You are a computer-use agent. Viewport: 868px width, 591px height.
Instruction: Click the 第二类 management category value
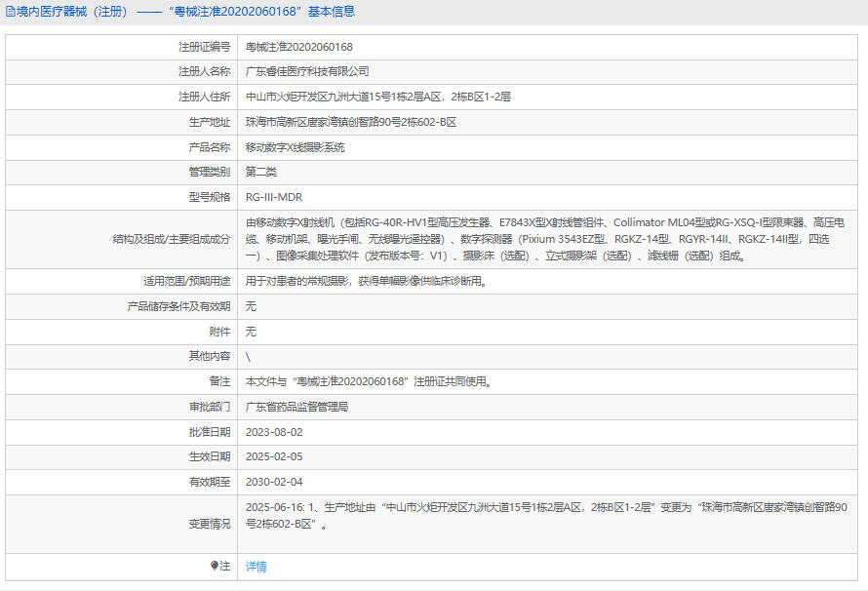point(260,173)
